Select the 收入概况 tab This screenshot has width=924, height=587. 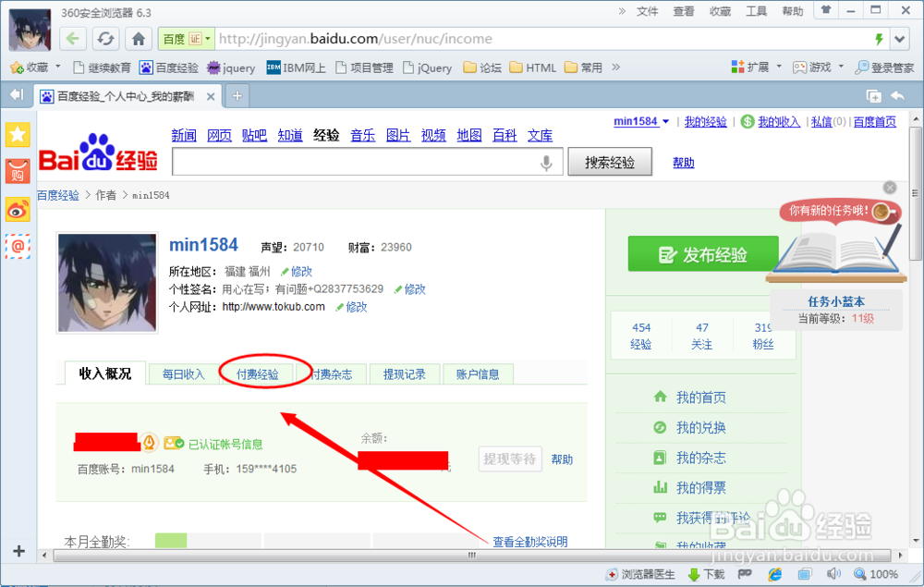tap(105, 373)
